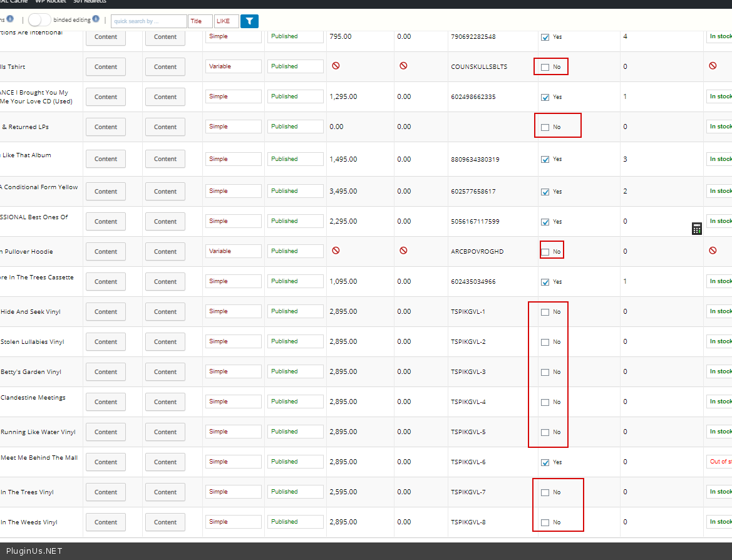Open the LIKE search condition dropdown

(x=226, y=21)
